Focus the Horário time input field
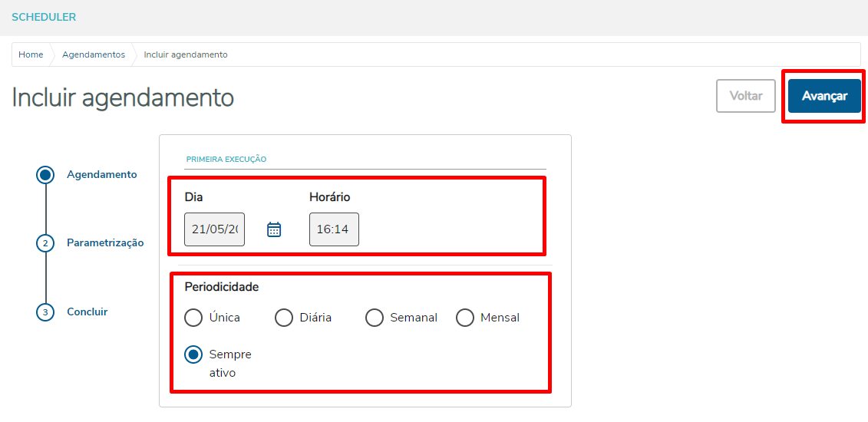The height and width of the screenshot is (422, 868). pyautogui.click(x=334, y=229)
